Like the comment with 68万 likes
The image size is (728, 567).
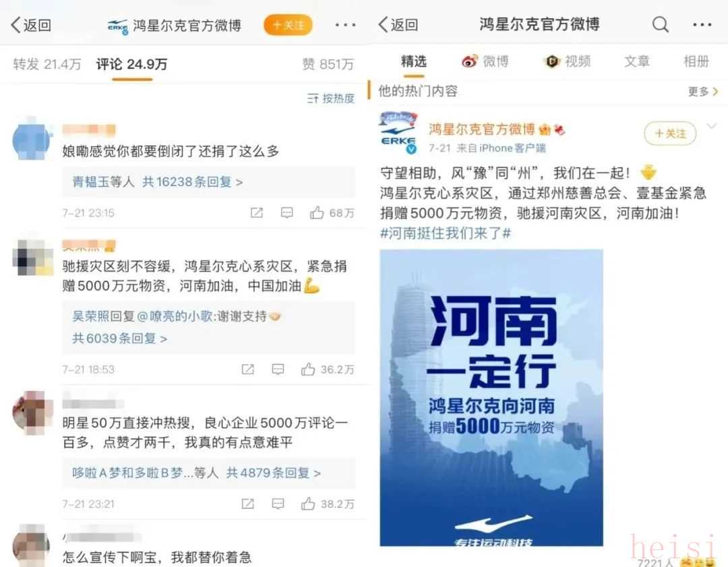click(x=317, y=212)
